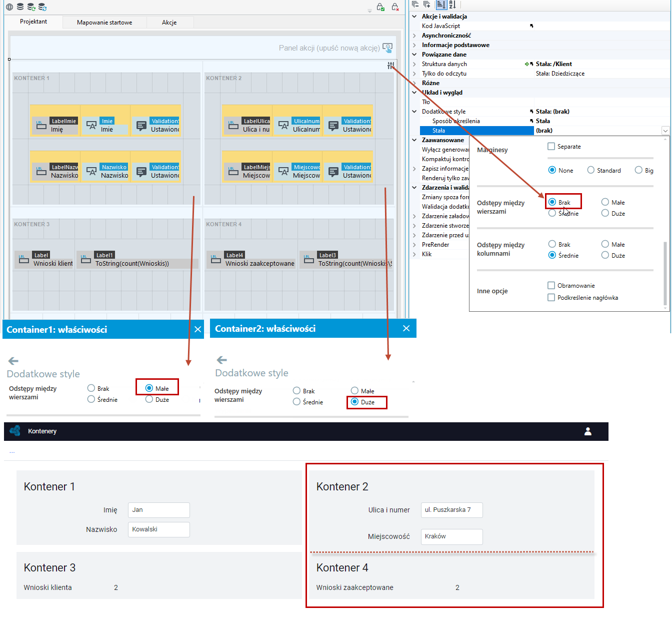672x632 pixels.
Task: Sort the properties alphabetically
Action: tap(452, 5)
